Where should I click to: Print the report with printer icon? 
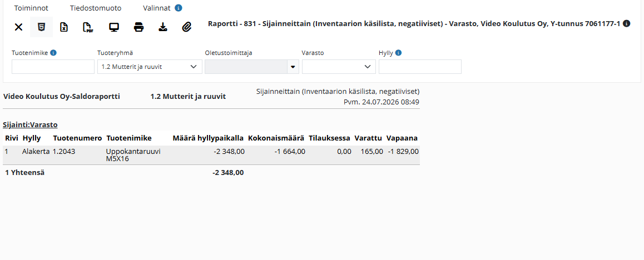[139, 27]
